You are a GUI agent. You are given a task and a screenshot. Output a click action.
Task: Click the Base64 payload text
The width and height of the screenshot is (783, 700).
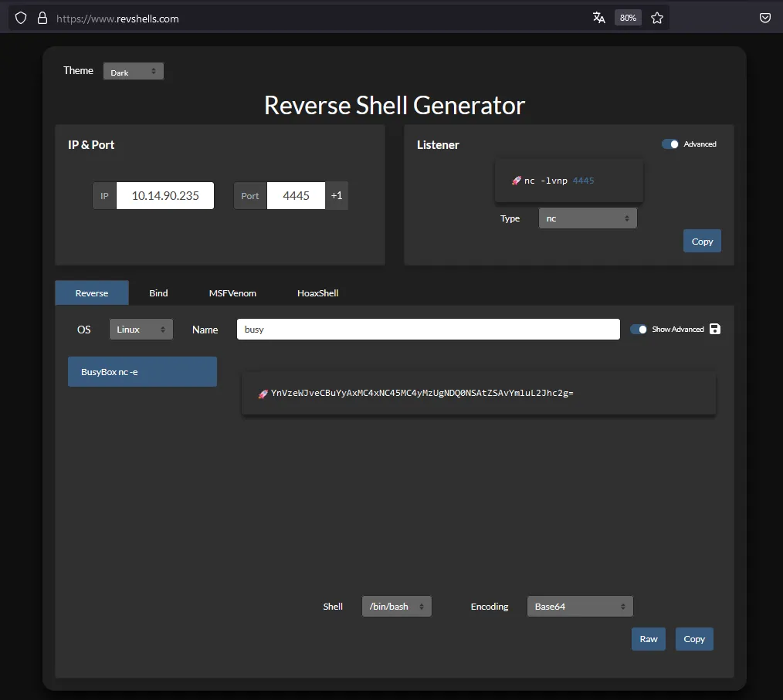pos(422,393)
